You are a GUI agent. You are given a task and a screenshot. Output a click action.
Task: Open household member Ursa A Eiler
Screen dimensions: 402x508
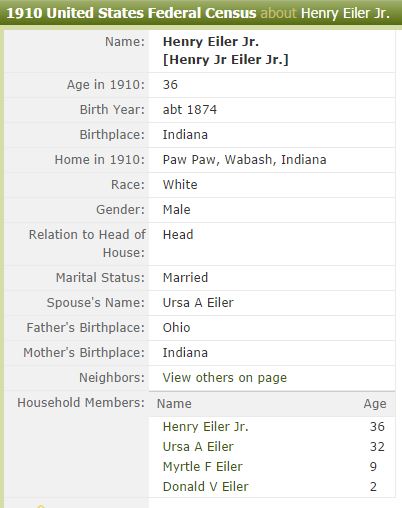coord(198,446)
